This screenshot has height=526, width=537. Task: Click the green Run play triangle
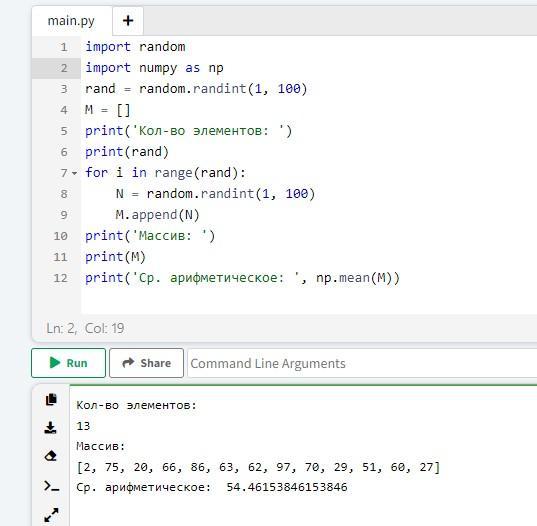pos(55,363)
